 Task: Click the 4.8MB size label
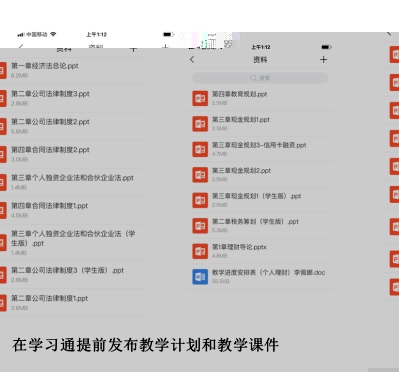(x=220, y=256)
